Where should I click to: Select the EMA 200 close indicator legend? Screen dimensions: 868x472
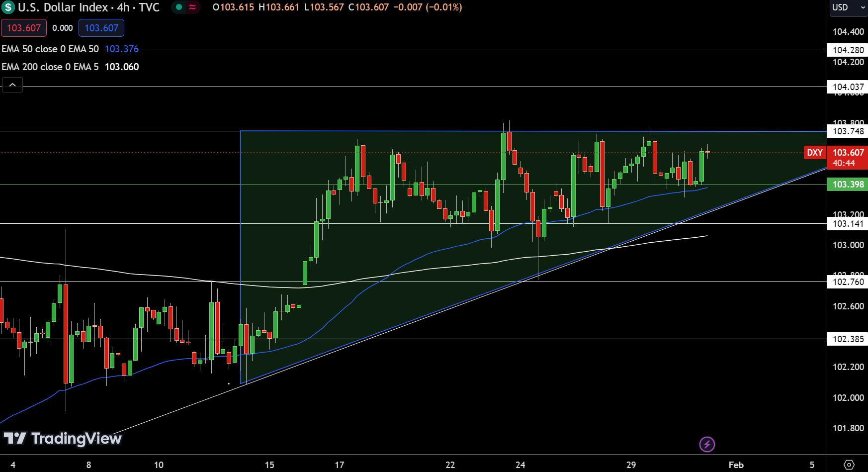(x=50, y=67)
